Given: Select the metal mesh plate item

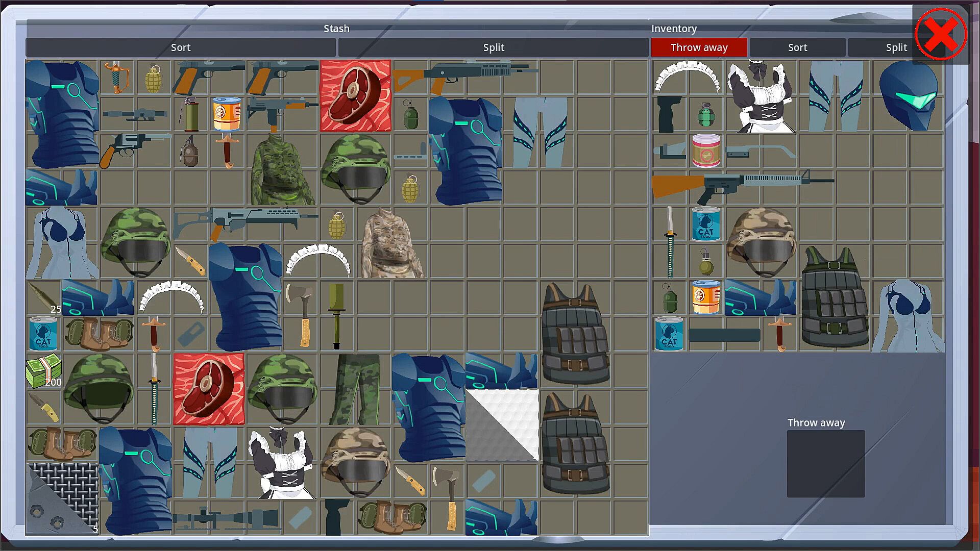Looking at the screenshot, I should [62, 498].
